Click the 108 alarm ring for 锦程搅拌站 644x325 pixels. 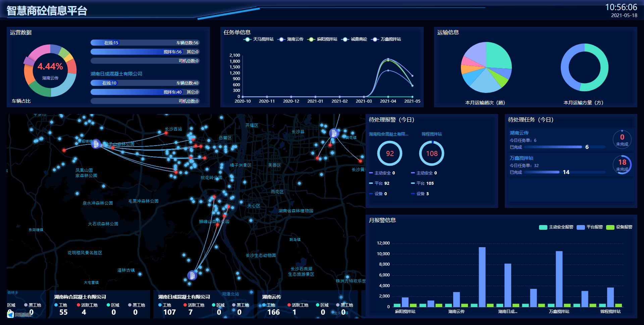click(x=432, y=153)
